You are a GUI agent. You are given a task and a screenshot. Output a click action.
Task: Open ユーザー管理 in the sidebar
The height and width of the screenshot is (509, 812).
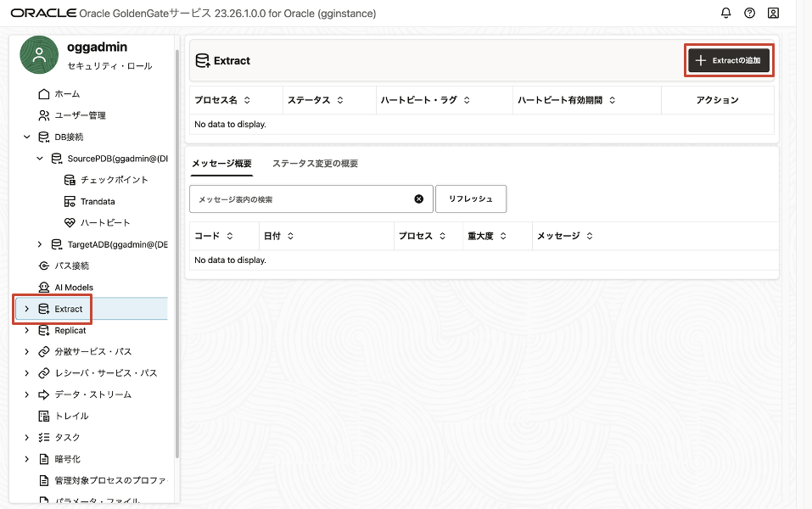(80, 115)
